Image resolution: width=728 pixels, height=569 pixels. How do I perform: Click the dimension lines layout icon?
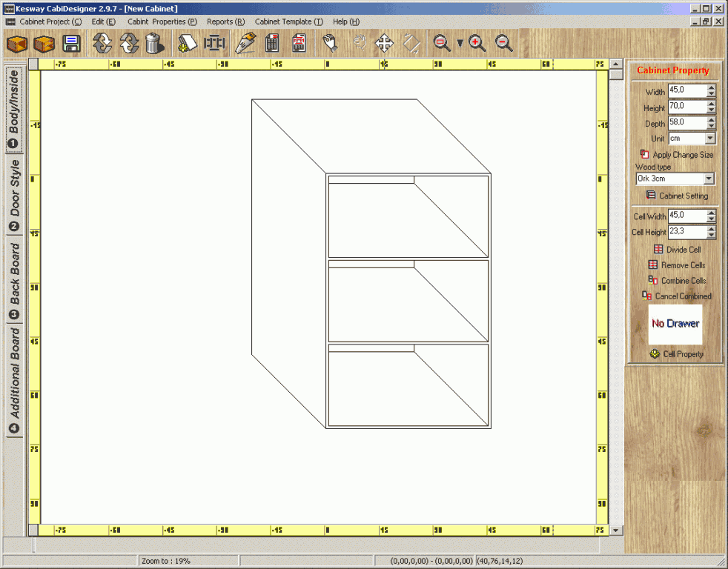click(x=214, y=43)
